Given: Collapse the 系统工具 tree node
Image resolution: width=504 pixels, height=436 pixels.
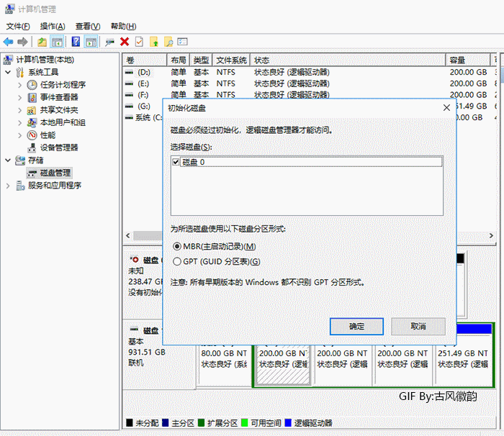Looking at the screenshot, I should coord(8,72).
